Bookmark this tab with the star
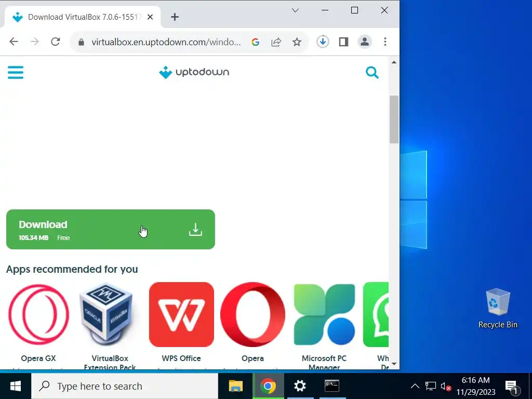This screenshot has height=399, width=532. point(297,42)
